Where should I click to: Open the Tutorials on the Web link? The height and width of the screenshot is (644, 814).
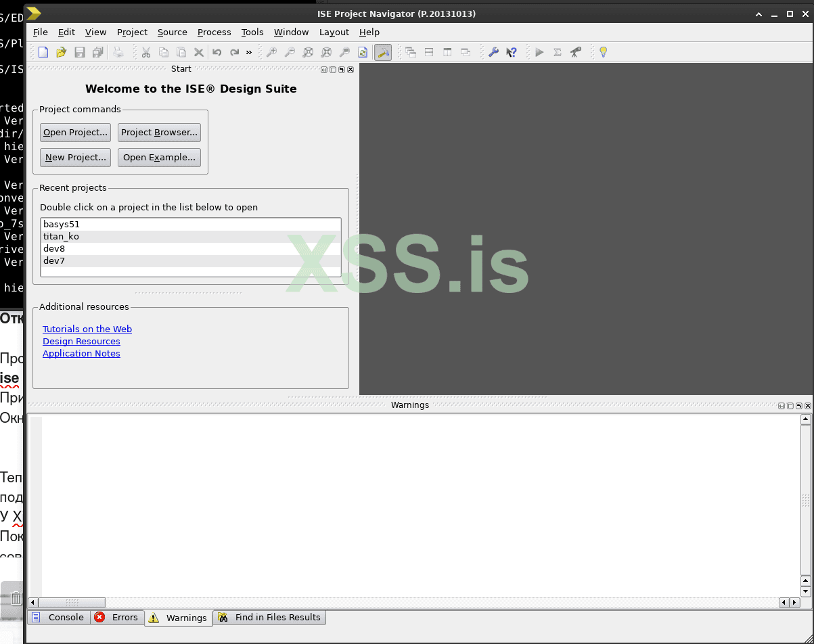[87, 329]
